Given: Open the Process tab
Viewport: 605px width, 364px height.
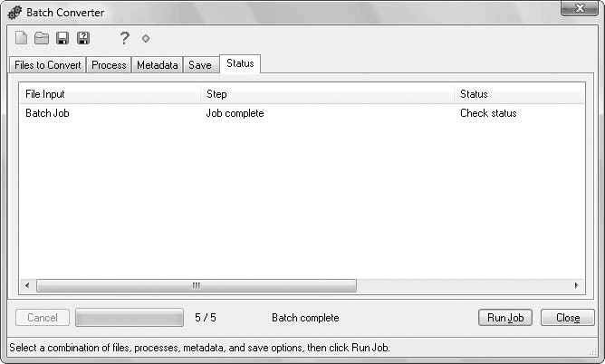Looking at the screenshot, I should coord(109,65).
